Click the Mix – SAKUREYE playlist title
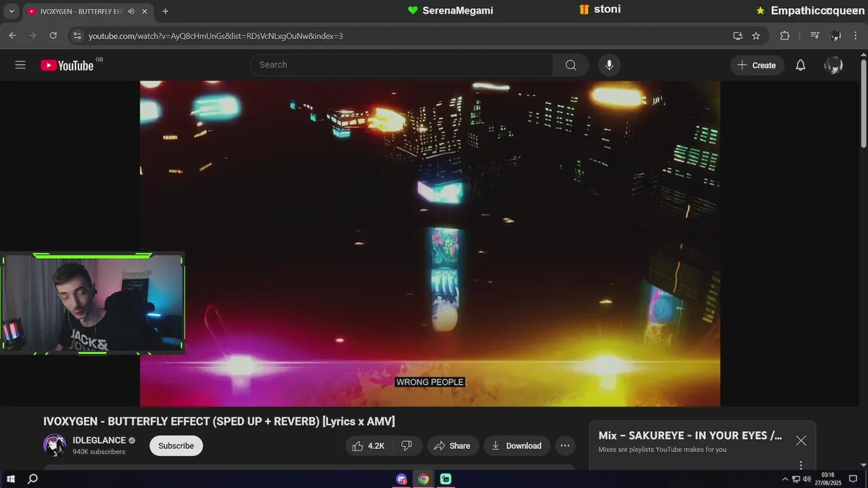Viewport: 868px width, 488px height. 690,436
